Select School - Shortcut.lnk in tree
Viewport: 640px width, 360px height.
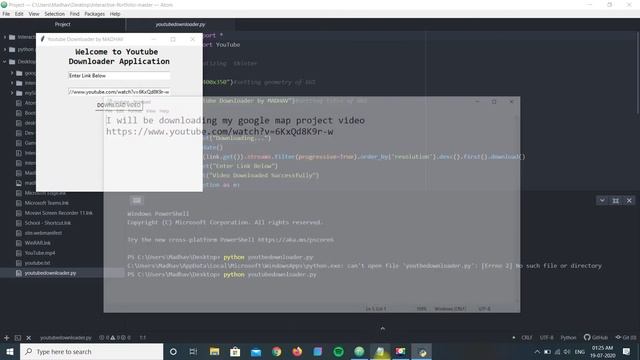[47, 223]
